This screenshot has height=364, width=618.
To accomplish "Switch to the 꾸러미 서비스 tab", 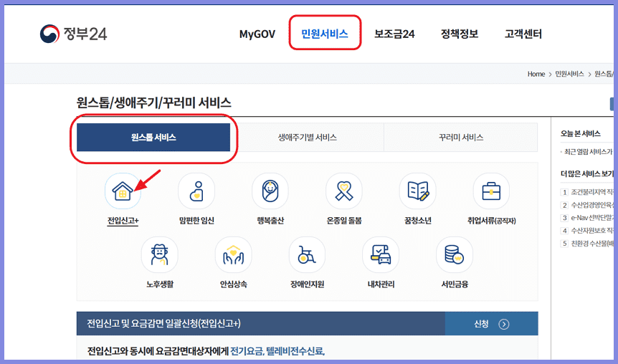I will click(461, 137).
